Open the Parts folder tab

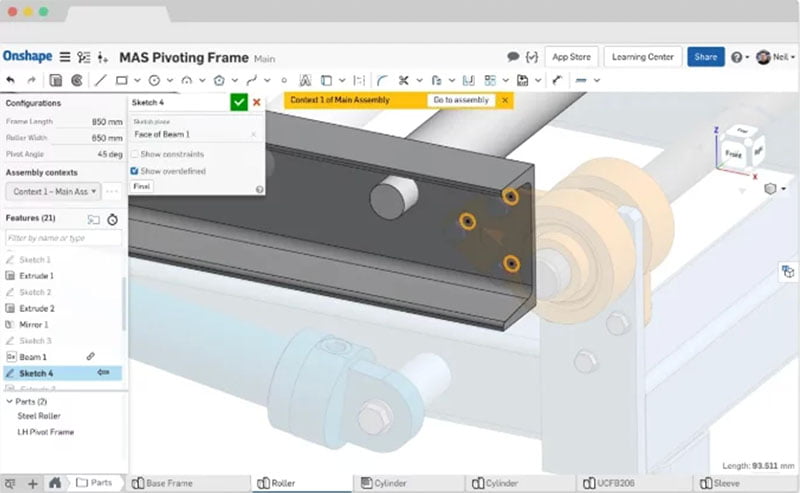[94, 483]
